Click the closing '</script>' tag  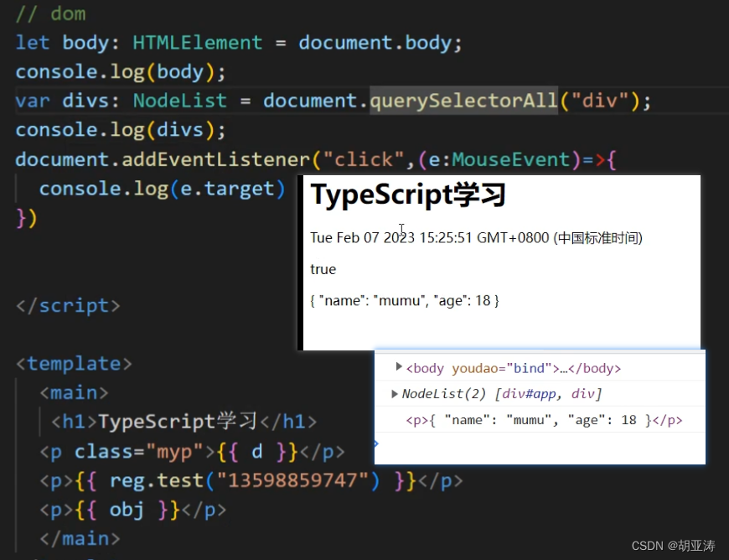pos(68,306)
